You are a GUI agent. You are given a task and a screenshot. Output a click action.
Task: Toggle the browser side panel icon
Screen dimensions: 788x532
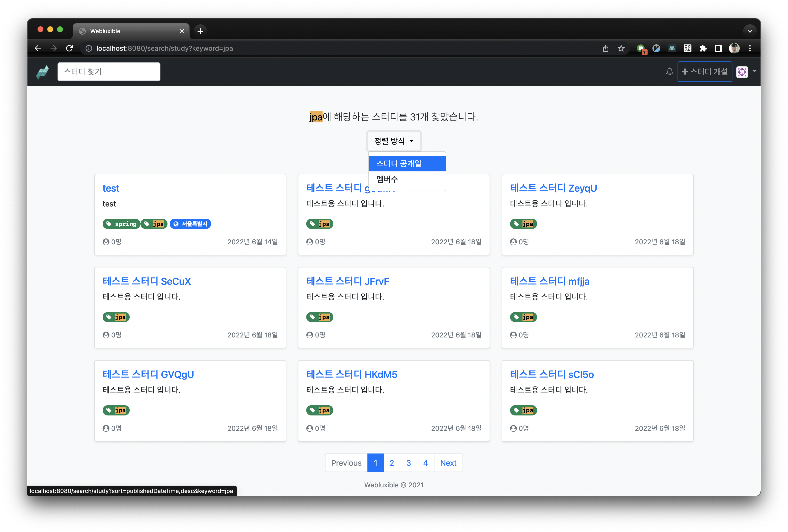click(719, 49)
